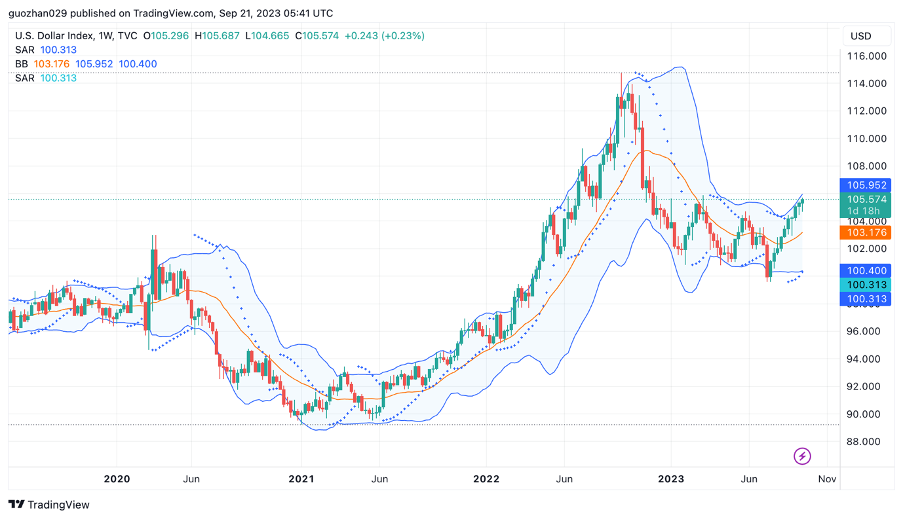The width and height of the screenshot is (904, 520).
Task: Click the Nov label on time axis
Action: [x=826, y=479]
